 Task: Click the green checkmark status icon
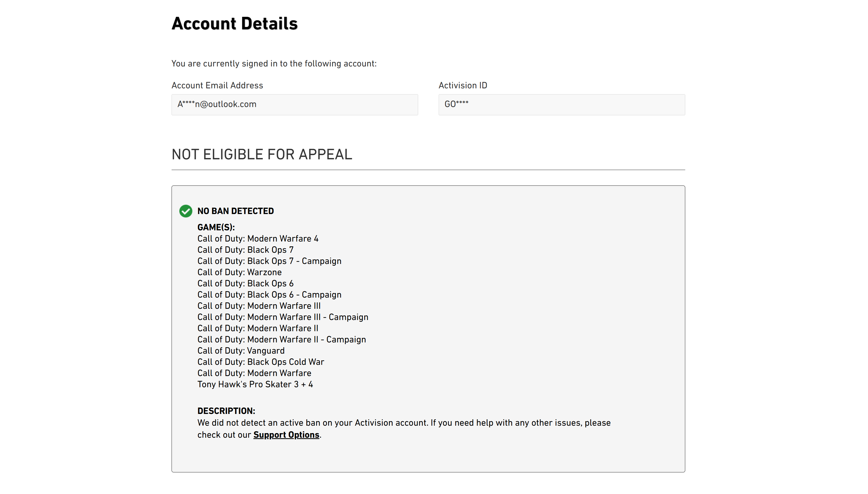[x=185, y=211]
